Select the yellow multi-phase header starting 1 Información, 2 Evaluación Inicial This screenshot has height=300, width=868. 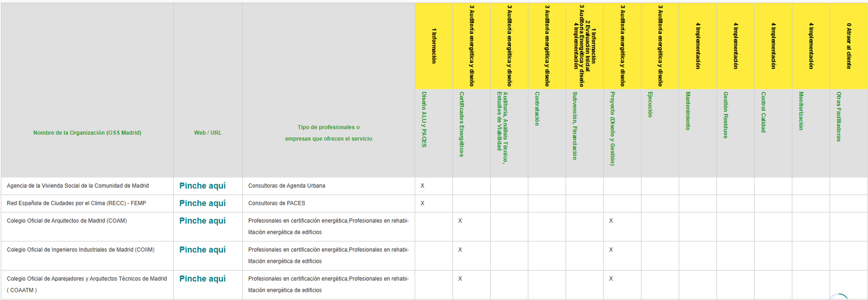tap(584, 46)
